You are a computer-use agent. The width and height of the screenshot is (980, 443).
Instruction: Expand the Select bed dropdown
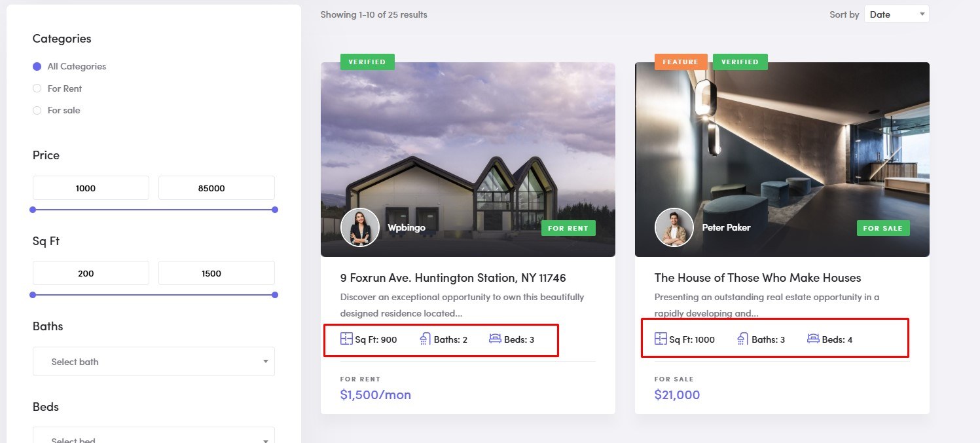click(154, 436)
